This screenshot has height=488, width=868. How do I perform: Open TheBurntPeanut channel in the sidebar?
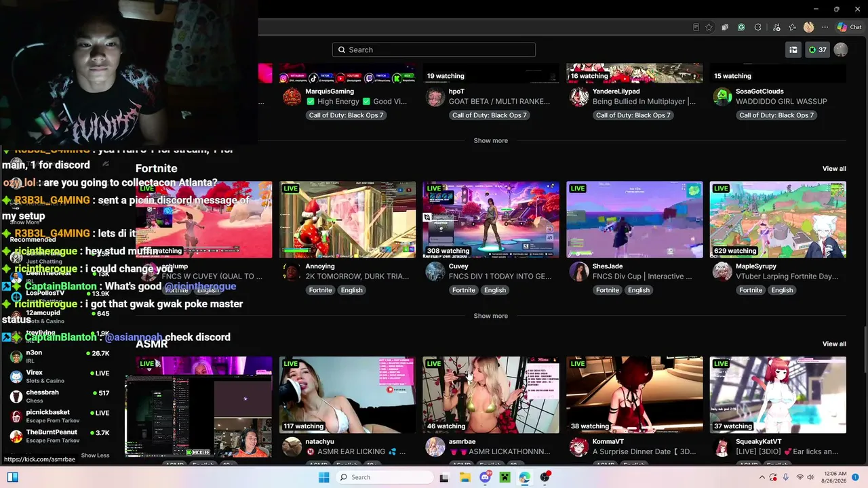click(60, 436)
